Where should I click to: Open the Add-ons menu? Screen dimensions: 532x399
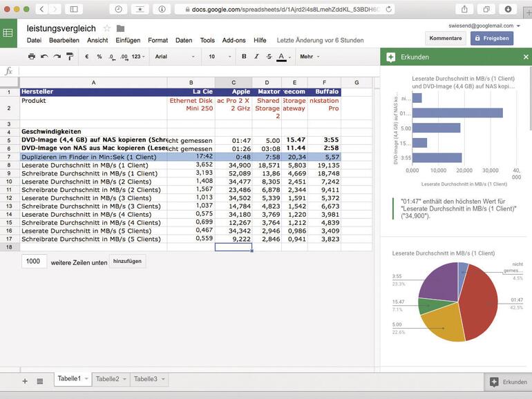click(234, 40)
